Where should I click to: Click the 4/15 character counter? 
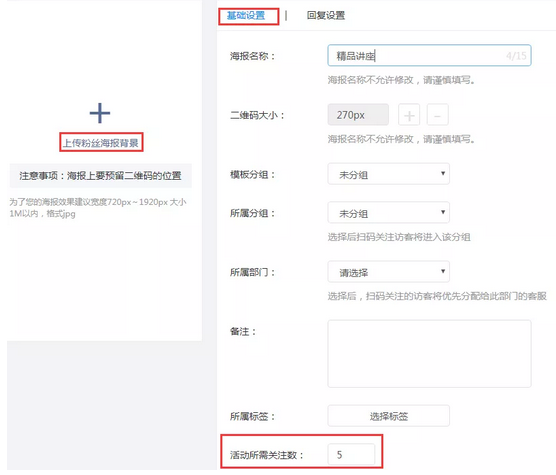(516, 56)
